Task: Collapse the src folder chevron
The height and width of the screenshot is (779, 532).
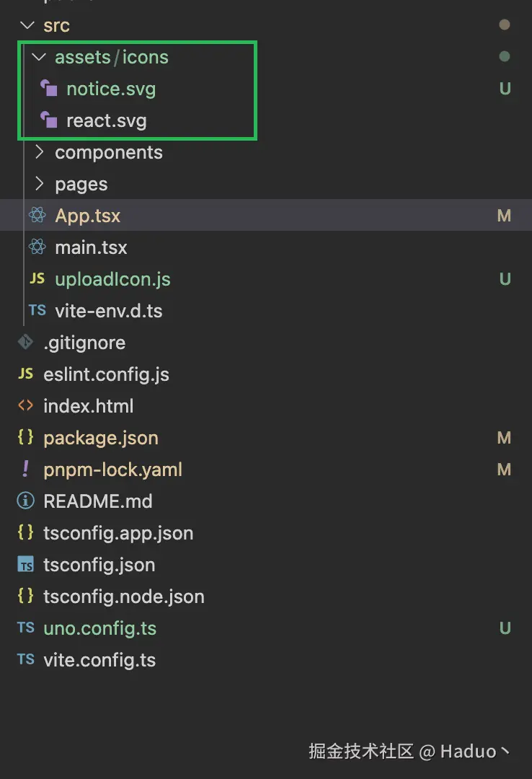Action: point(27,25)
